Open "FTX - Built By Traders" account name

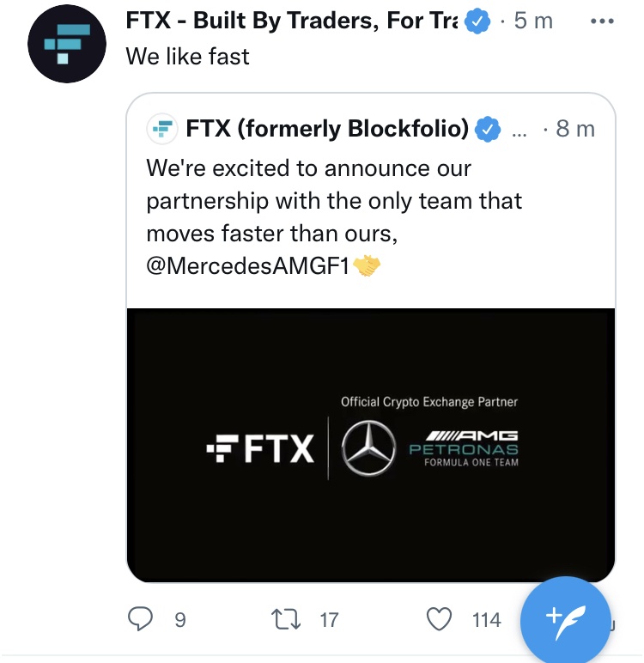pos(292,21)
